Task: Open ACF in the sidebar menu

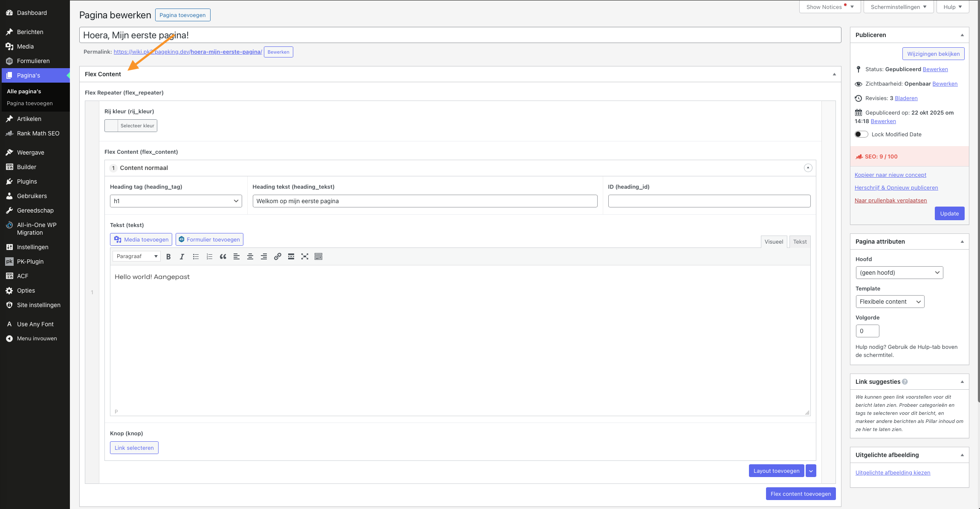Action: tap(23, 276)
